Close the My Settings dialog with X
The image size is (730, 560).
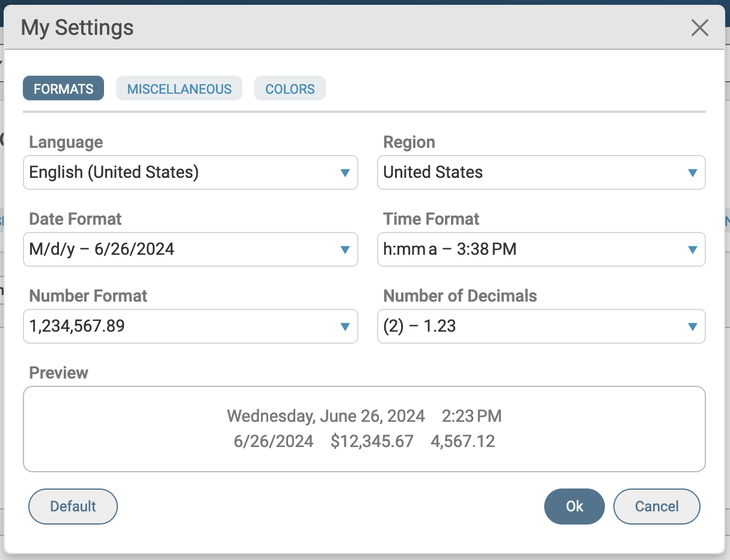coord(699,28)
